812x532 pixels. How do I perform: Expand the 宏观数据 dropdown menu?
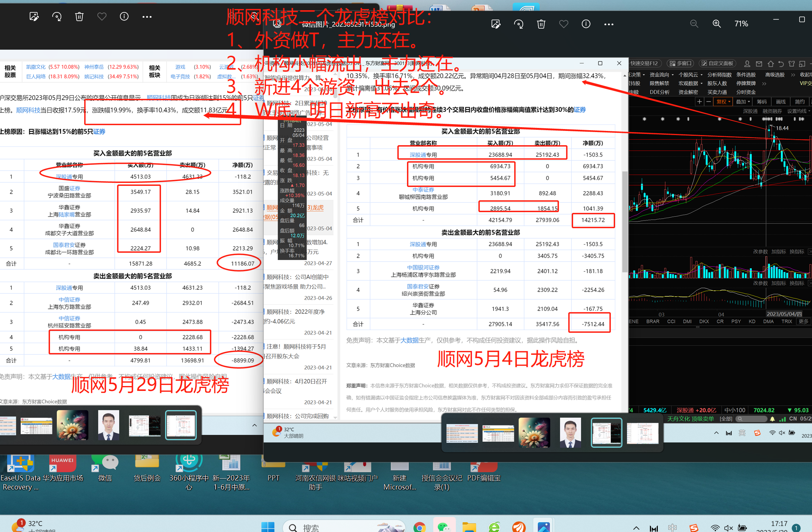click(691, 83)
